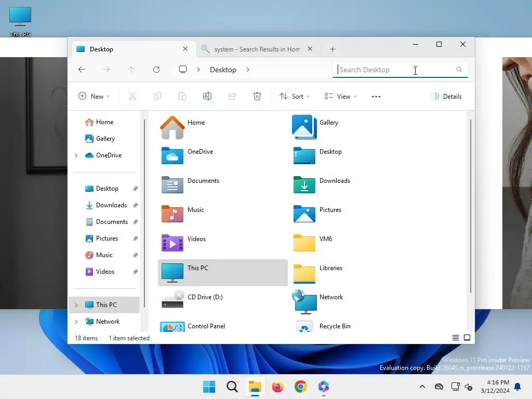Click inside the Search Desktop field
Viewport: 532px width, 399px height.
(x=401, y=70)
